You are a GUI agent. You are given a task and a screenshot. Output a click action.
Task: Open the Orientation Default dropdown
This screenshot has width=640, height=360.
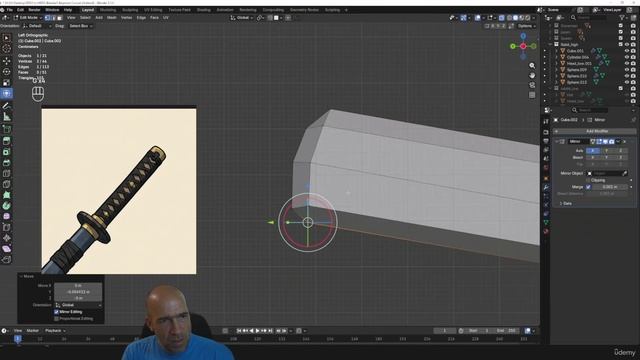[x=37, y=26]
